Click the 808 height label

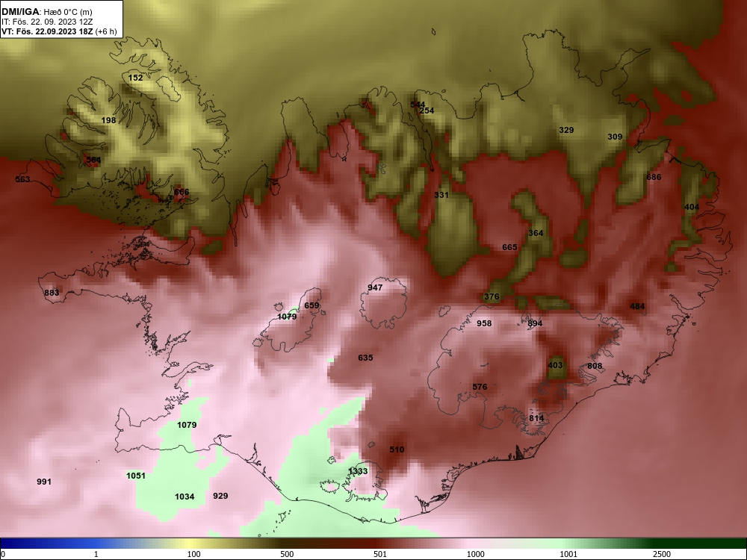click(595, 366)
